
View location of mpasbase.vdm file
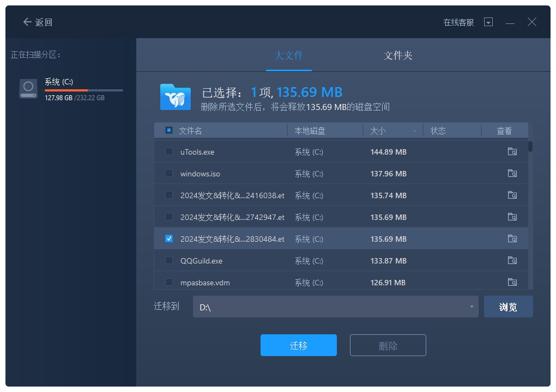512,282
